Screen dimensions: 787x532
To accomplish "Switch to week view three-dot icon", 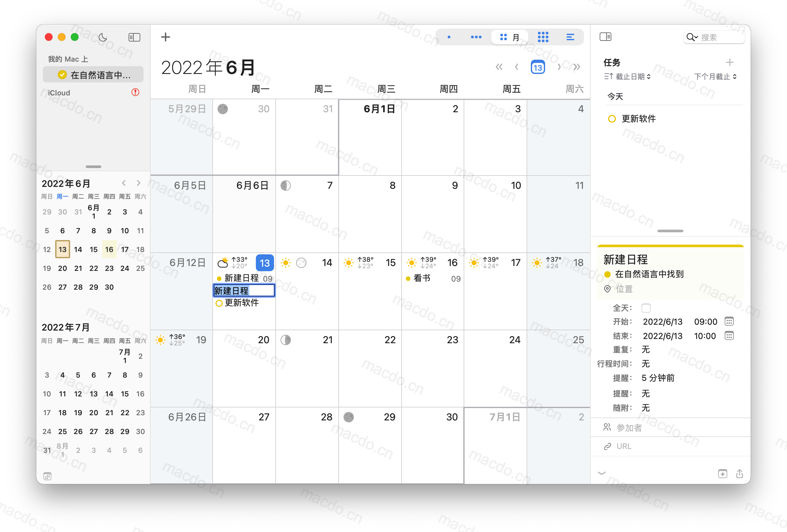I will pos(476,37).
